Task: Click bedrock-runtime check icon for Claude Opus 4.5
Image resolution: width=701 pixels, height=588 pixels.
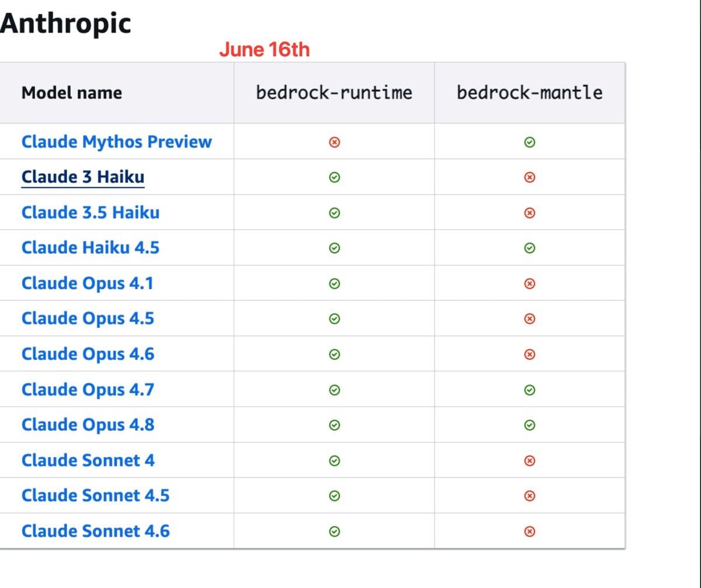Action: click(x=334, y=319)
